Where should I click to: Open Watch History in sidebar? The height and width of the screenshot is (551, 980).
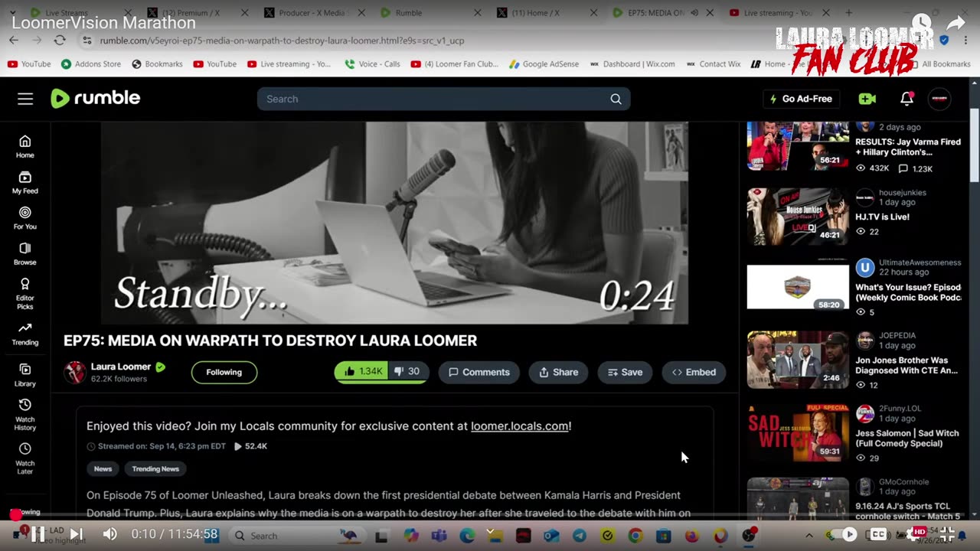[x=25, y=414]
